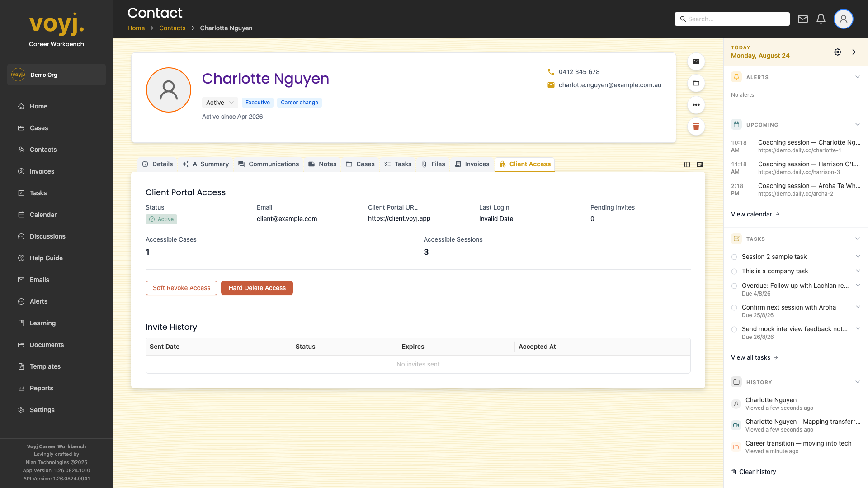Mark 'Session 2 sample task' complete
The image size is (868, 488).
click(734, 257)
